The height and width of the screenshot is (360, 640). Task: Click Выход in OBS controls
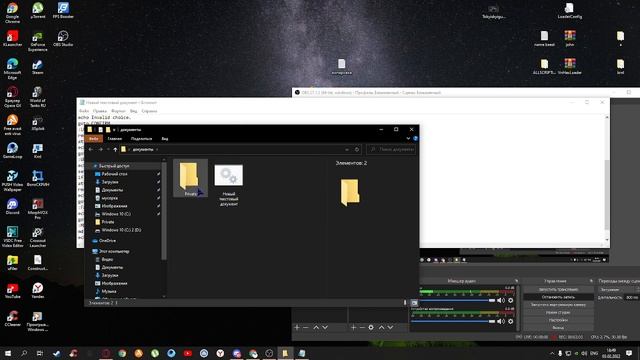coord(558,328)
